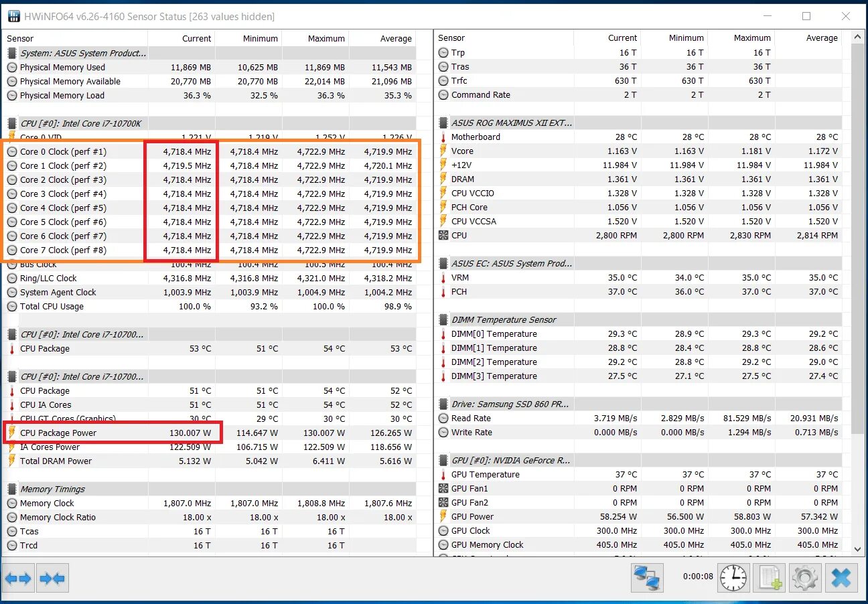Select the Ring/LLC Clock row
868x604 pixels.
coord(210,278)
